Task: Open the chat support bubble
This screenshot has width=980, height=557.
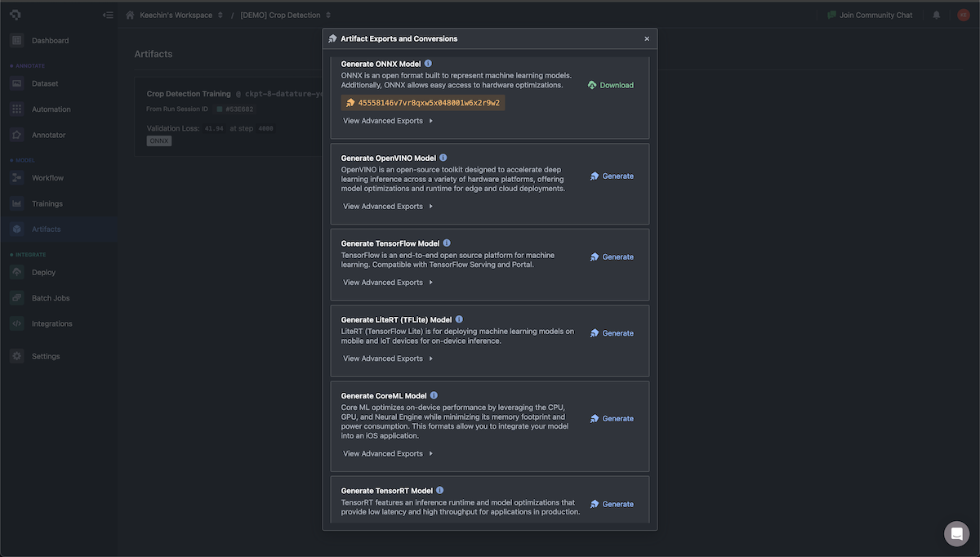Action: click(956, 533)
